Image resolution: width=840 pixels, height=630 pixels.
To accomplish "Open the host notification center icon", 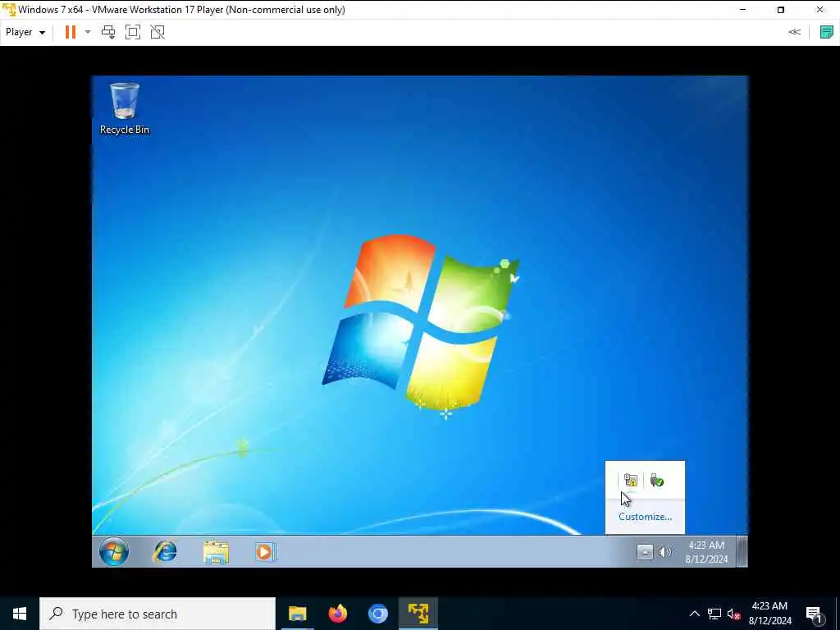I will [x=815, y=614].
